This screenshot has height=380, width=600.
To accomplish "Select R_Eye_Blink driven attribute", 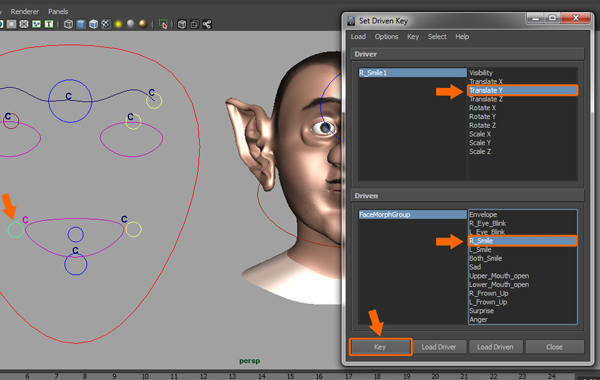I will pyautogui.click(x=488, y=223).
